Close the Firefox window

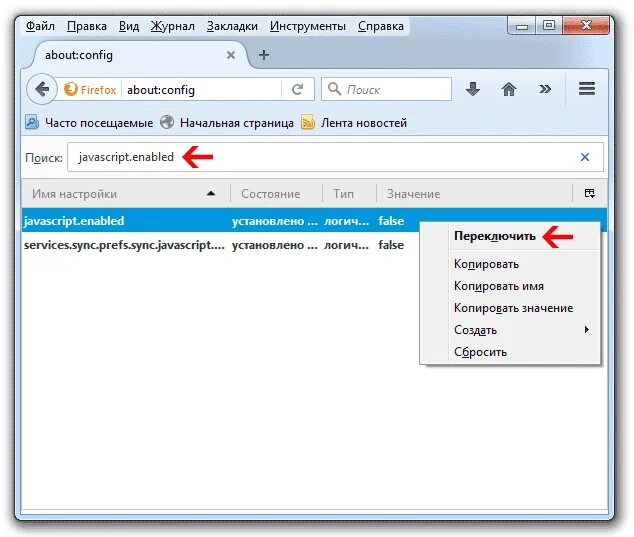point(586,26)
